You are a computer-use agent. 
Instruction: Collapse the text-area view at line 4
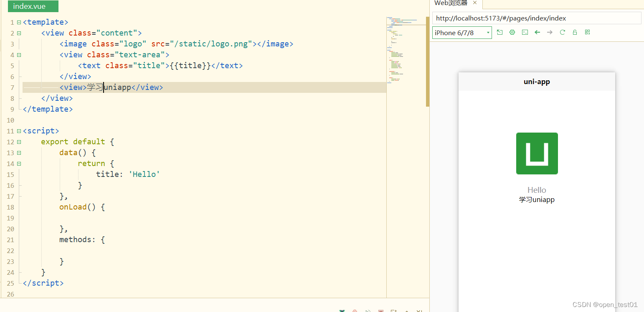[19, 55]
